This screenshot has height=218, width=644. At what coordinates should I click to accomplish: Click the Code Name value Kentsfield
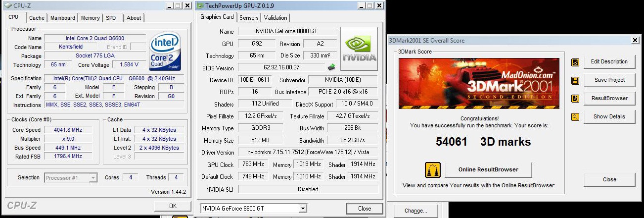click(x=70, y=47)
